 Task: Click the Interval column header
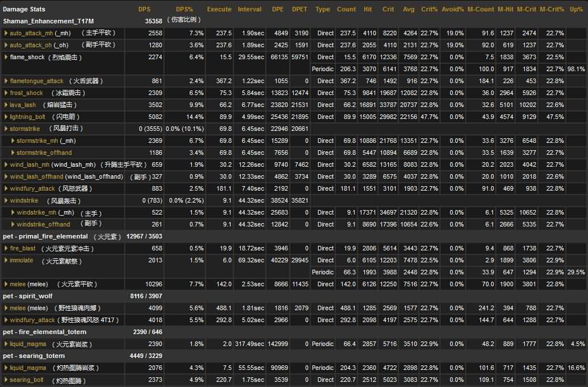click(250, 9)
